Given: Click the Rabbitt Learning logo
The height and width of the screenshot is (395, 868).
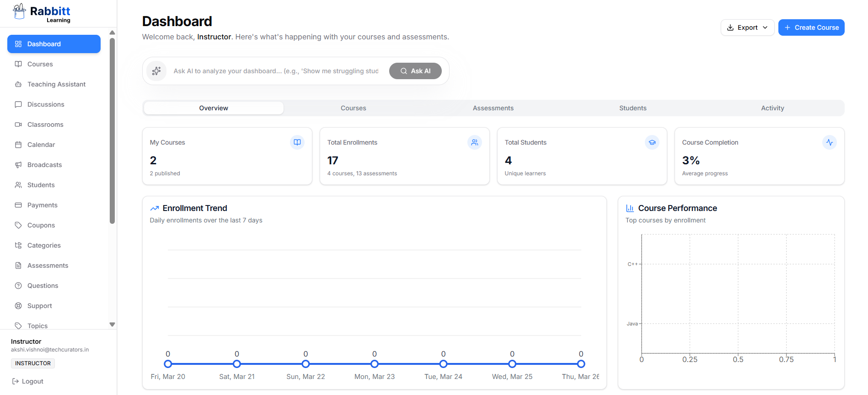Looking at the screenshot, I should [42, 13].
